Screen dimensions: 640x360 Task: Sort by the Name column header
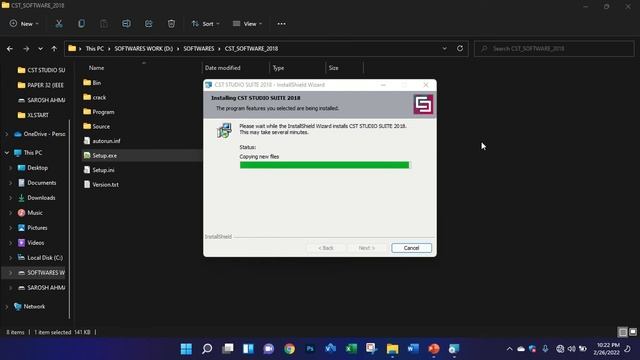tap(96, 68)
